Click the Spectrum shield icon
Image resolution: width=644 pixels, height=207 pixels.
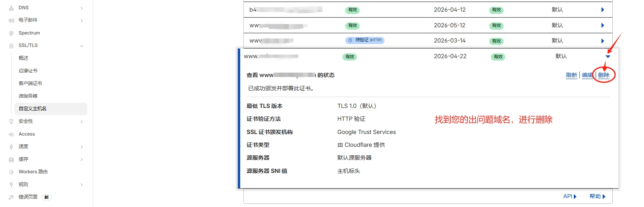[x=11, y=33]
